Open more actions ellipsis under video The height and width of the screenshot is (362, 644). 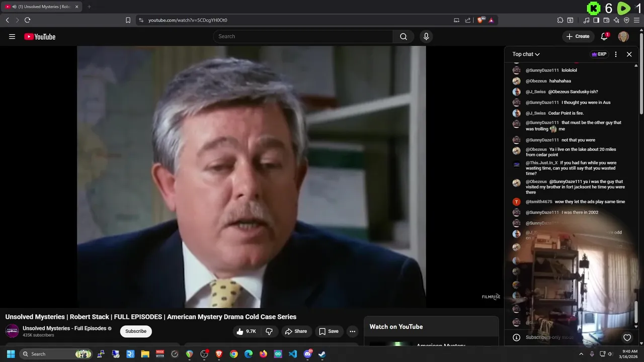pos(352,331)
